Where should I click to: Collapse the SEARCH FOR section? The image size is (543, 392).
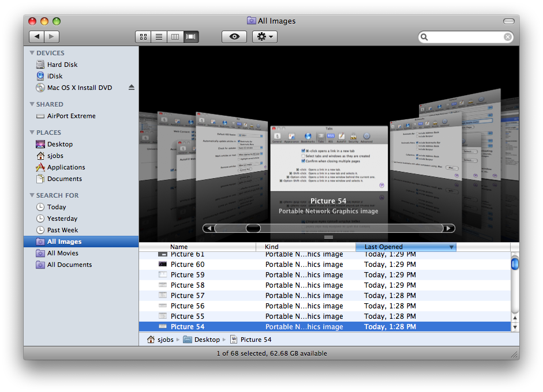tap(32, 195)
